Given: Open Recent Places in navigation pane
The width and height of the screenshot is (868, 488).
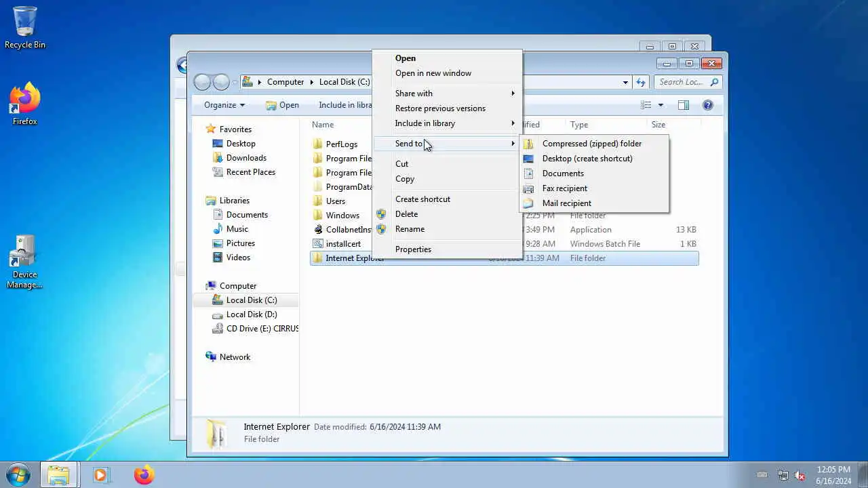Looking at the screenshot, I should [x=244, y=172].
